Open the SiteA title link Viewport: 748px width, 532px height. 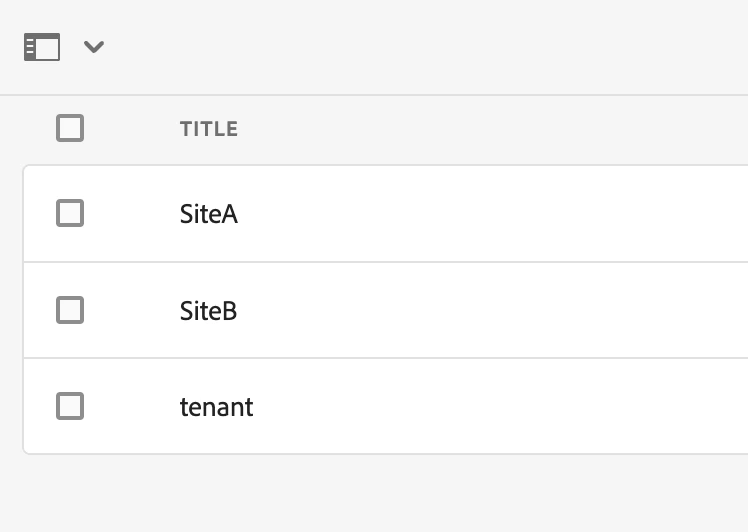208,214
